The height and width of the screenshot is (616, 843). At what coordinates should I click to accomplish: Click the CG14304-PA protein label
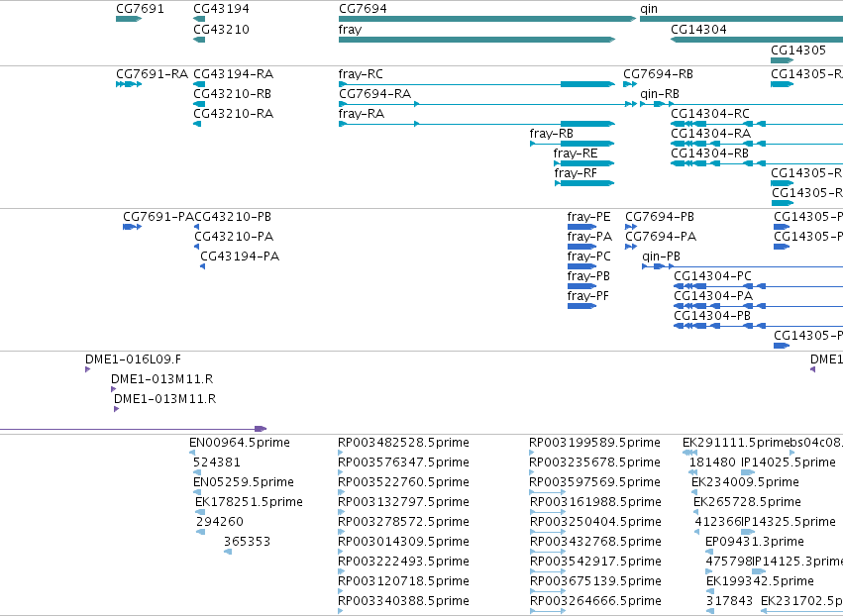click(x=713, y=296)
